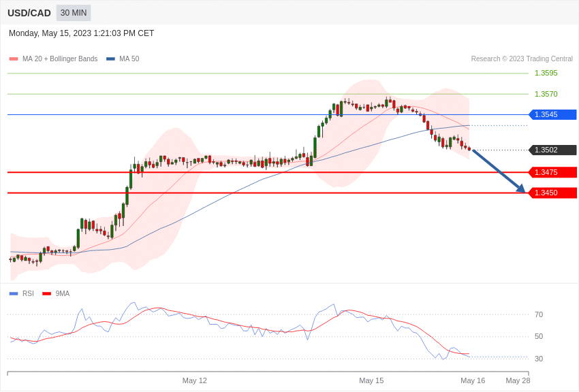Click the Research © 2023 Trading Central credit

[x=522, y=59]
